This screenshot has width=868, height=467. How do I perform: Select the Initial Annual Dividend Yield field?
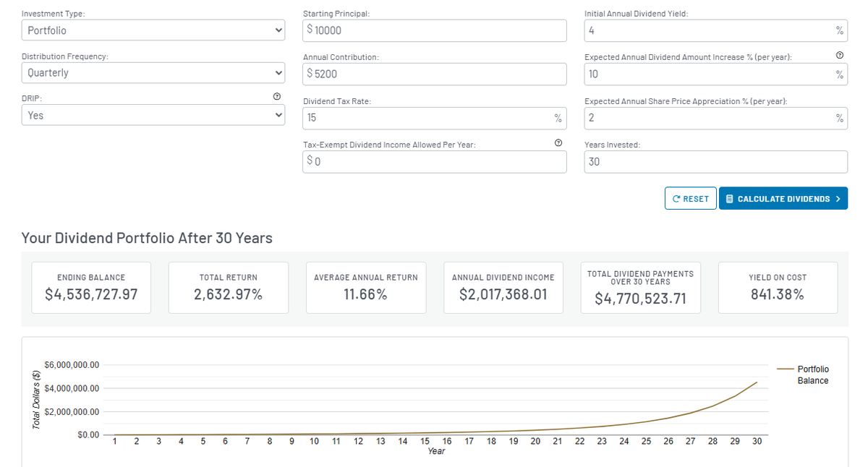click(715, 30)
